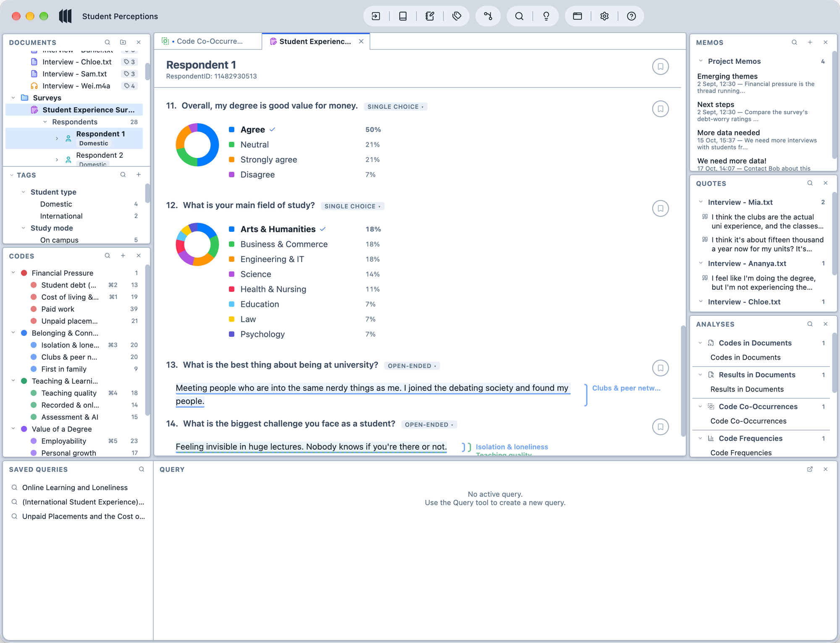Click the tag toolbar icon

point(457,16)
